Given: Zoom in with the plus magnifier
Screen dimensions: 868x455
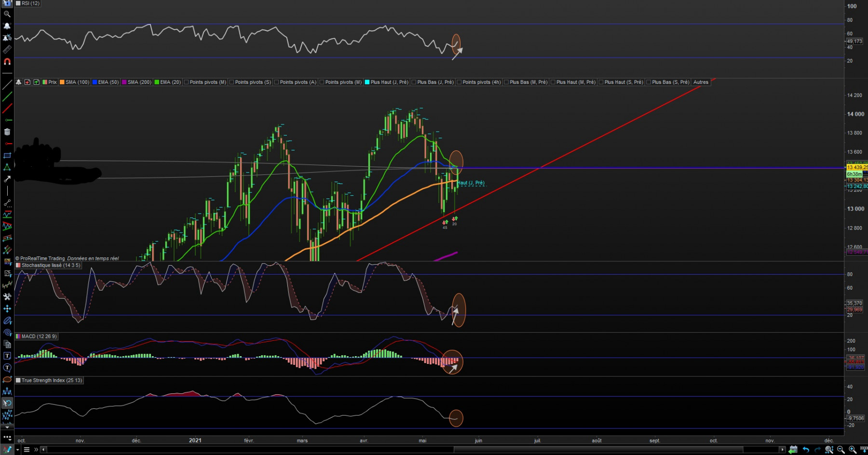Looking at the screenshot, I should coord(853,449).
